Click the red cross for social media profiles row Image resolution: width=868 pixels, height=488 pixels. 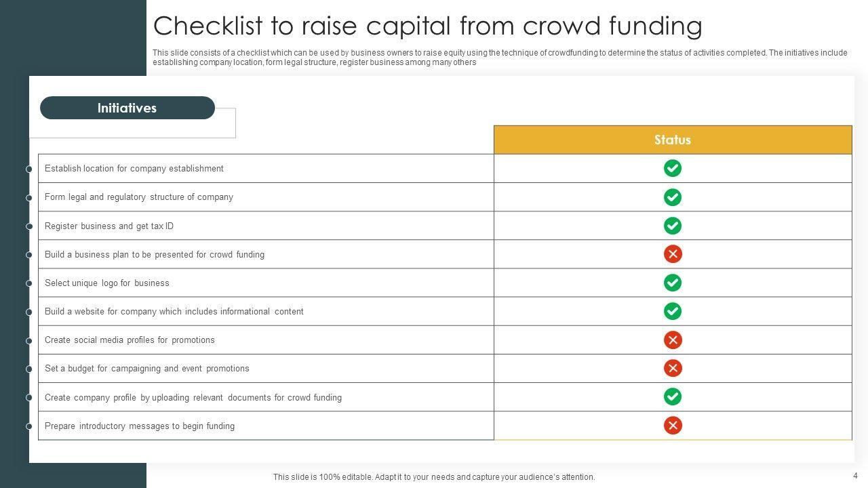[672, 340]
